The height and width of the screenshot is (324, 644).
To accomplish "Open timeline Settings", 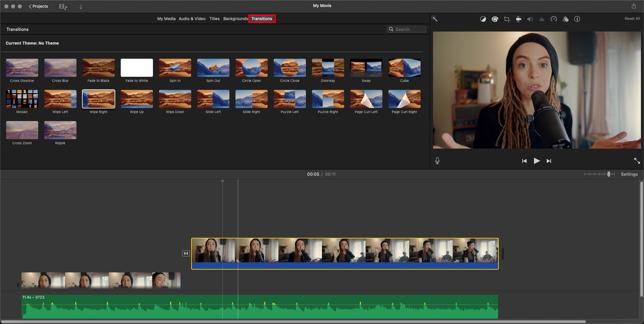I will pos(629,174).
